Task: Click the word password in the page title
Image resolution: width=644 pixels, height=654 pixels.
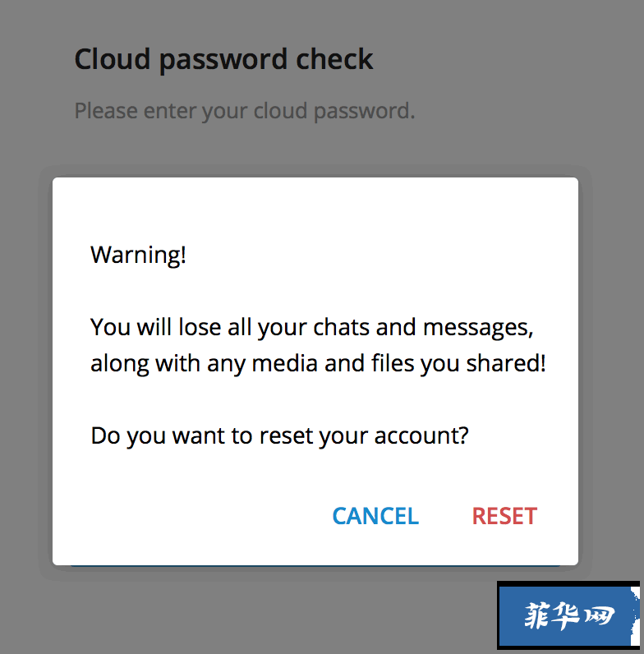Action: (x=223, y=61)
